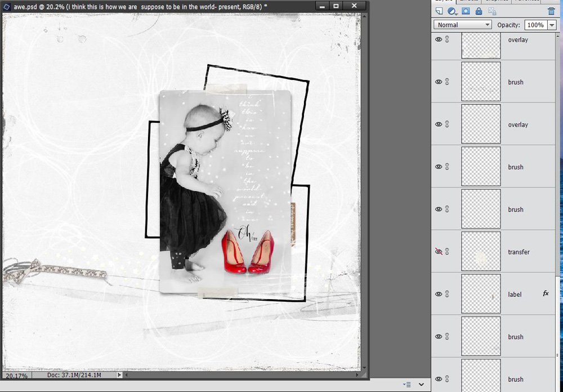Click link icon on brush layer below label
Viewport: 563px width, 392px height.
click(x=447, y=336)
